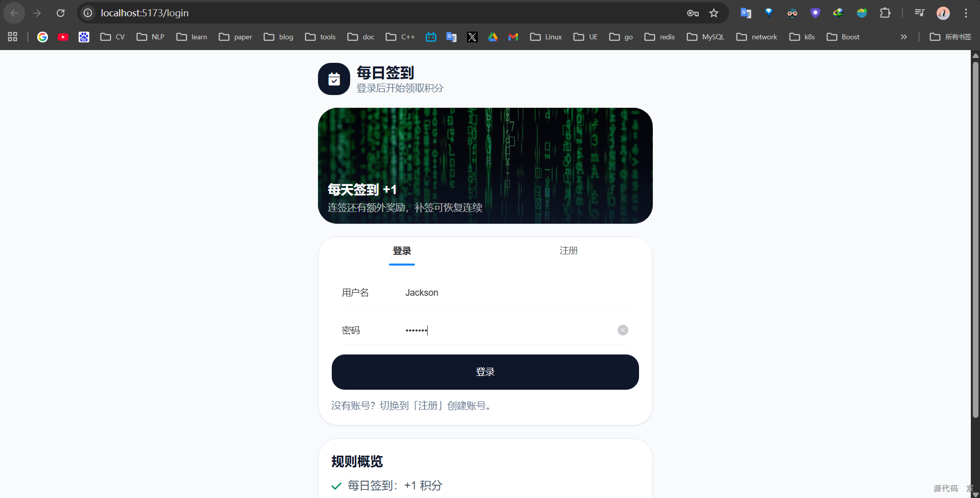Open the media control icon
This screenshot has width=980, height=498.
[x=919, y=13]
